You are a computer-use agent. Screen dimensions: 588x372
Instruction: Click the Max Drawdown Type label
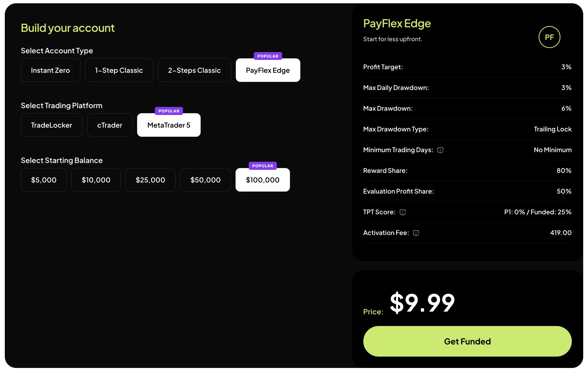(x=396, y=129)
